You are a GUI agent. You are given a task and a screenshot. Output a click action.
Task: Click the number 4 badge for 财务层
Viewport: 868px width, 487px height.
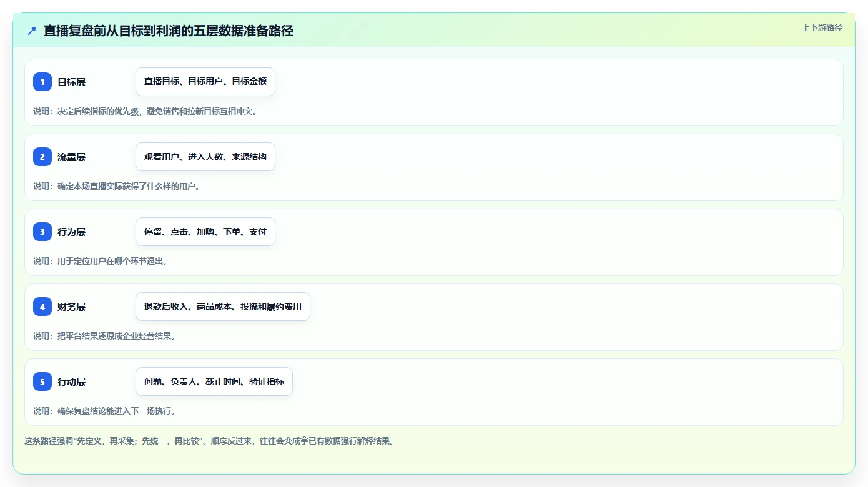pyautogui.click(x=42, y=307)
